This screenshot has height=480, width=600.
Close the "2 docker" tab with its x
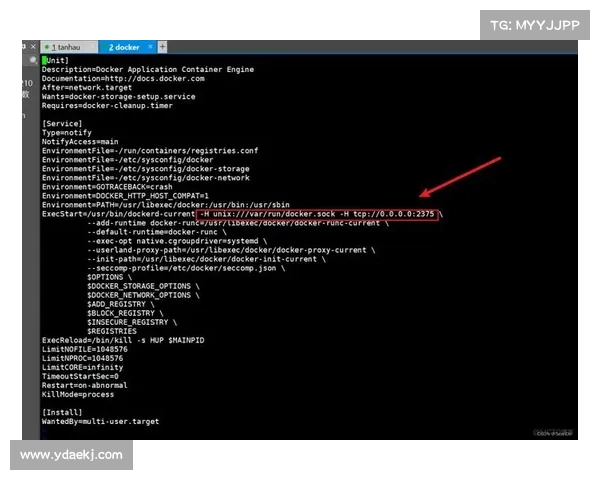click(150, 47)
